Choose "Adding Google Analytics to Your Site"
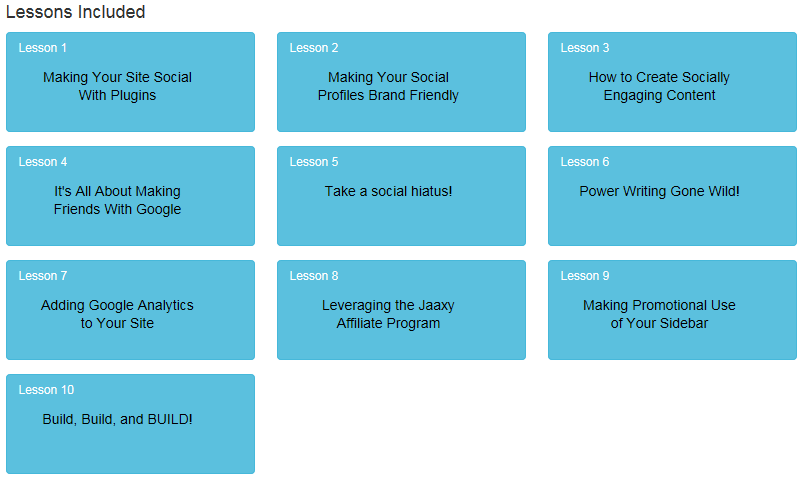Viewport: 807px width, 482px height. click(x=117, y=314)
